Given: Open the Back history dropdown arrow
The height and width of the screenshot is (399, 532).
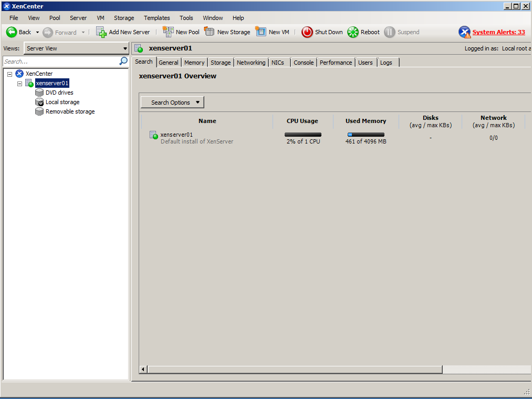Looking at the screenshot, I should (37, 33).
